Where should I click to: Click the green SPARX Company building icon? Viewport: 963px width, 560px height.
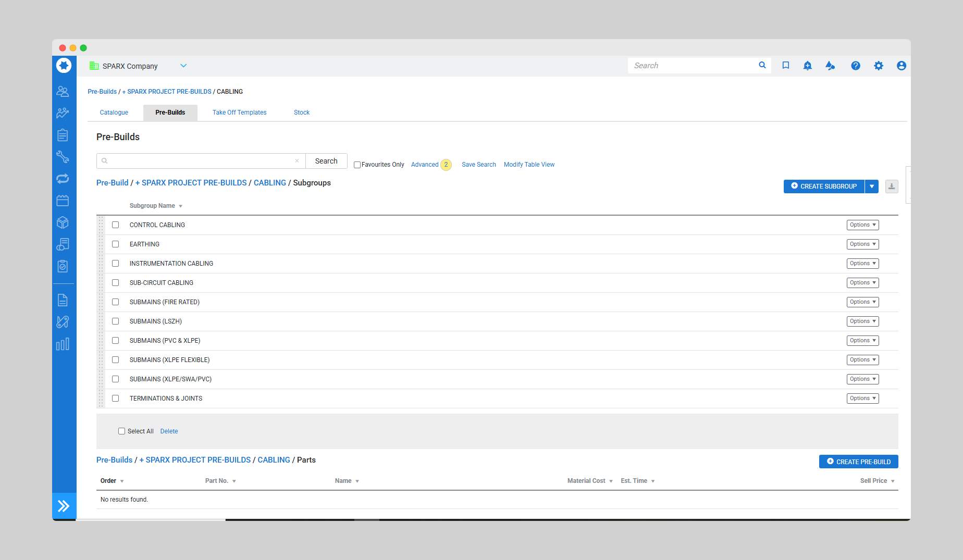click(94, 66)
